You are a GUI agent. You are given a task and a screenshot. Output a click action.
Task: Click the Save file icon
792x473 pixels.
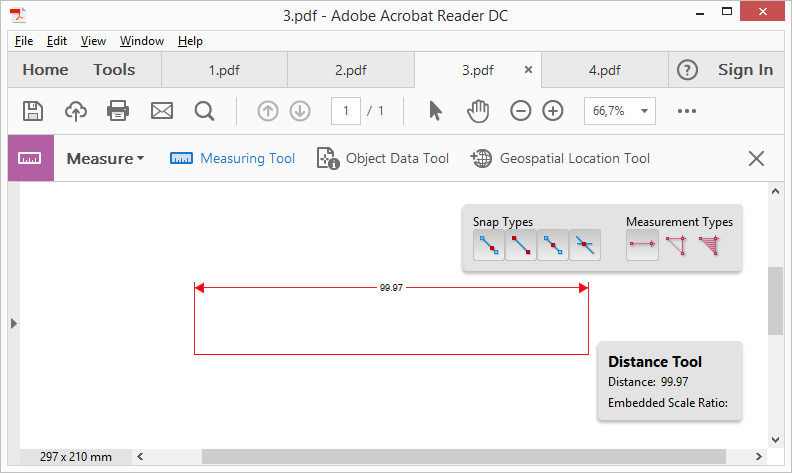33,111
